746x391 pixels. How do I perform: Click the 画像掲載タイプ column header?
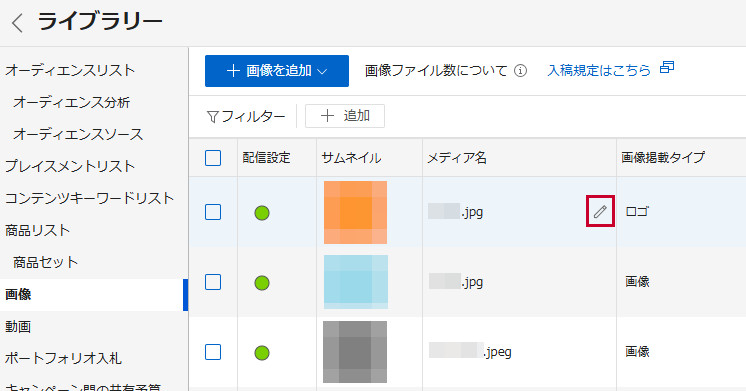[x=663, y=158]
